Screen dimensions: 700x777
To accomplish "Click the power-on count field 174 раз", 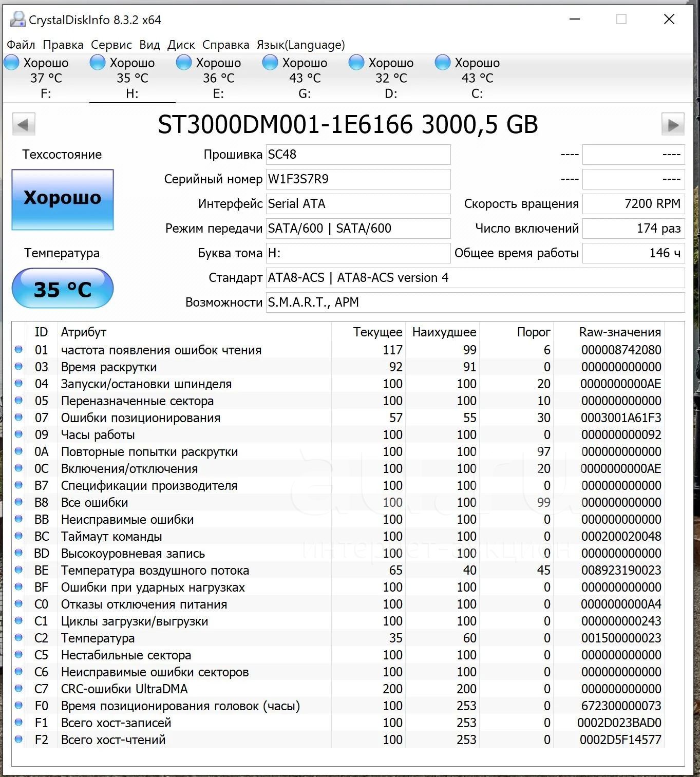I will click(x=634, y=229).
